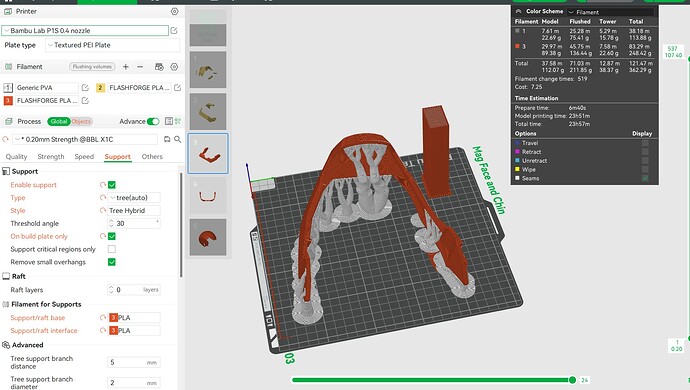690x390 pixels.
Task: Open Support/raft base filament dropdown
Action: (134, 317)
